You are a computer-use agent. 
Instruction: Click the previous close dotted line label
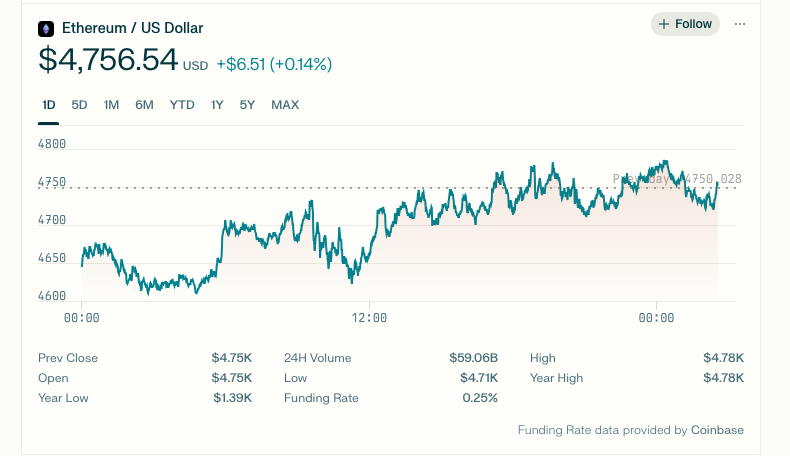pyautogui.click(x=677, y=179)
